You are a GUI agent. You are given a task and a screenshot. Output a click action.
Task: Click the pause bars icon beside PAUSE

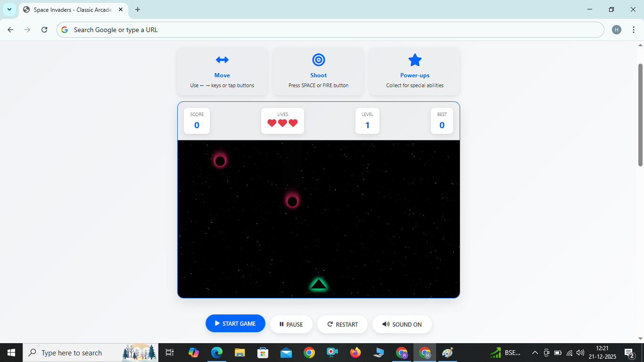281,324
